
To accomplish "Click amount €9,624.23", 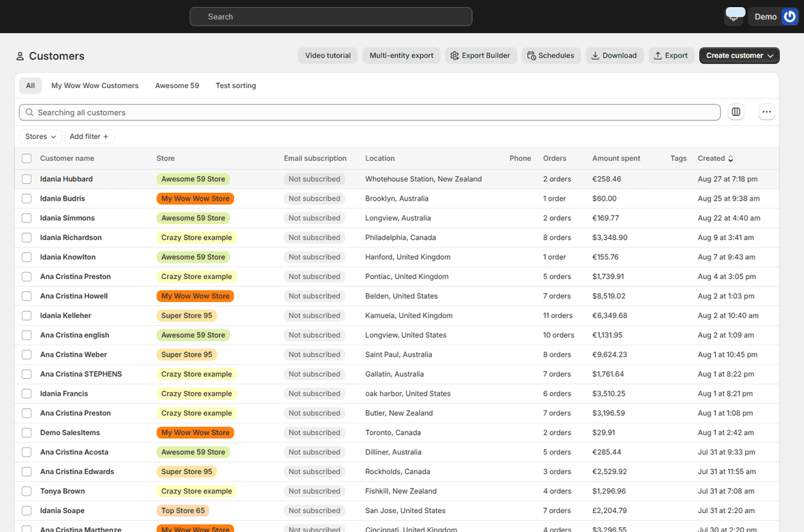I will (x=610, y=354).
